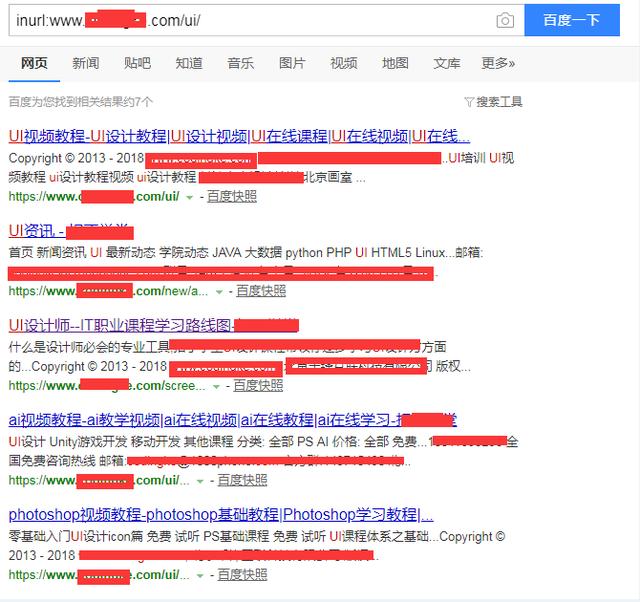Switch to the 地图 tab
Screen dimensions: 640x602
(395, 63)
